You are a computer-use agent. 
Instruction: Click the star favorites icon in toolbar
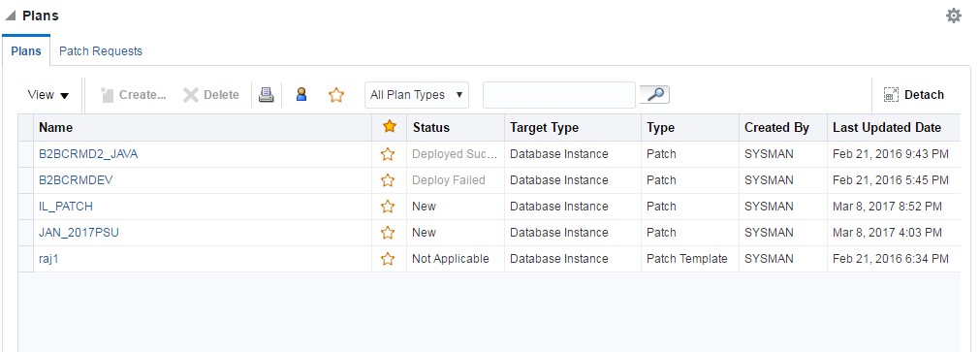[336, 95]
